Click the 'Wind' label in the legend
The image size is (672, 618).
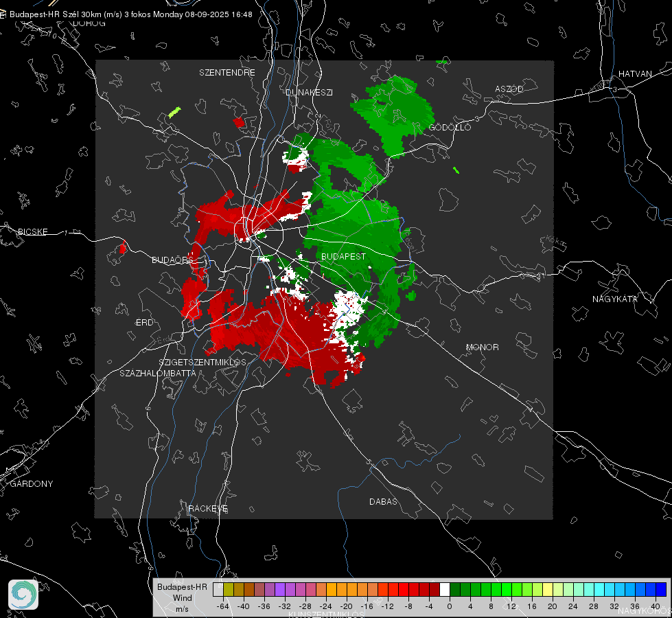[x=182, y=598]
